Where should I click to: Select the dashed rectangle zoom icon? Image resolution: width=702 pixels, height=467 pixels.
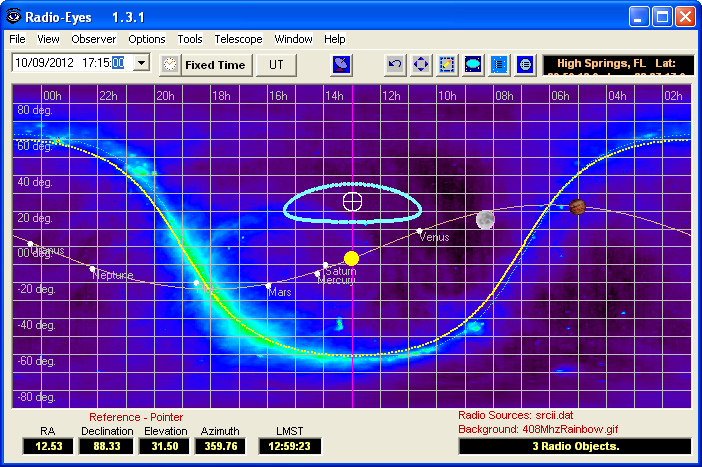click(x=447, y=65)
